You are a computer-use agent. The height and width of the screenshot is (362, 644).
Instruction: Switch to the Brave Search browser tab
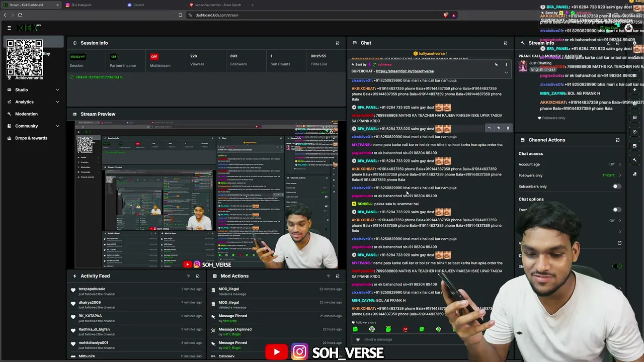pyautogui.click(x=217, y=5)
